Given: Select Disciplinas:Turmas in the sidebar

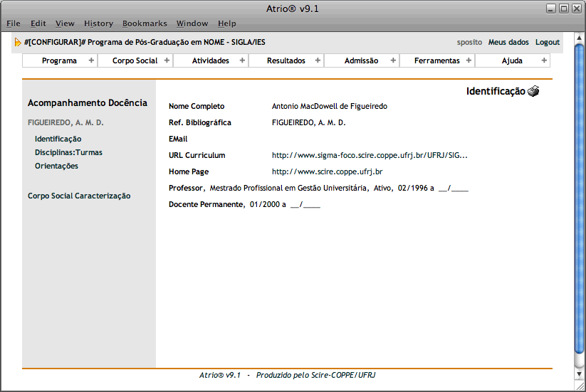Looking at the screenshot, I should click(x=68, y=153).
